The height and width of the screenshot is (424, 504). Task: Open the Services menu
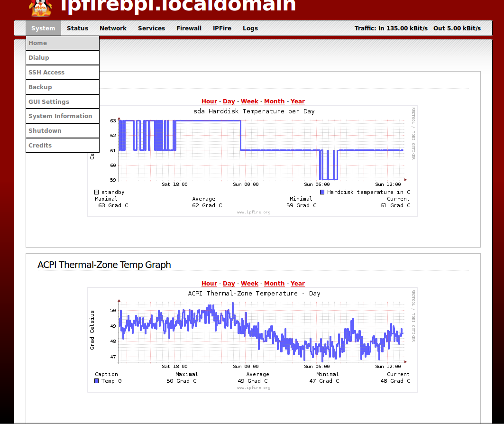(x=151, y=28)
